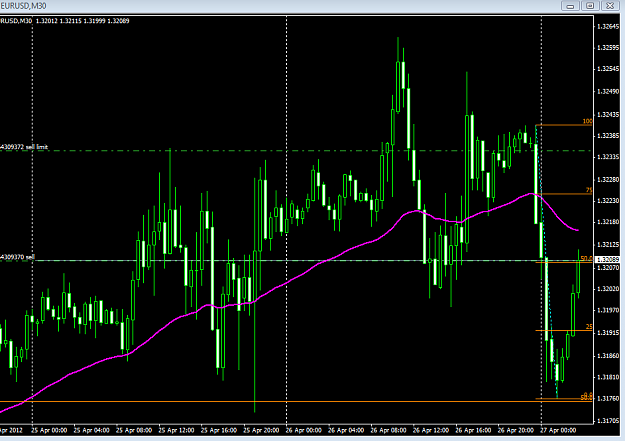Click the 25 Apr 04:00 time label
The image size is (625, 441).
(x=91, y=430)
